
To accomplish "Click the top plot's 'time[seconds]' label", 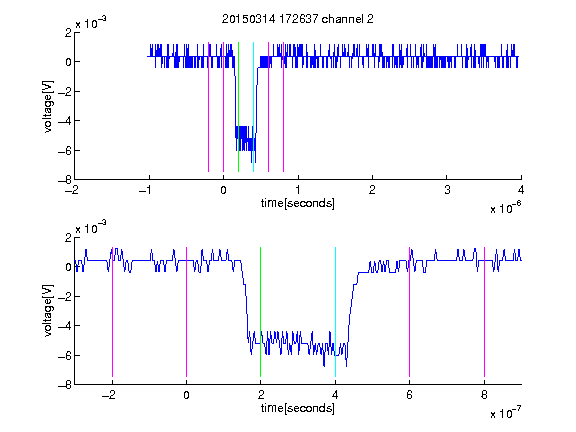I will (x=298, y=203).
